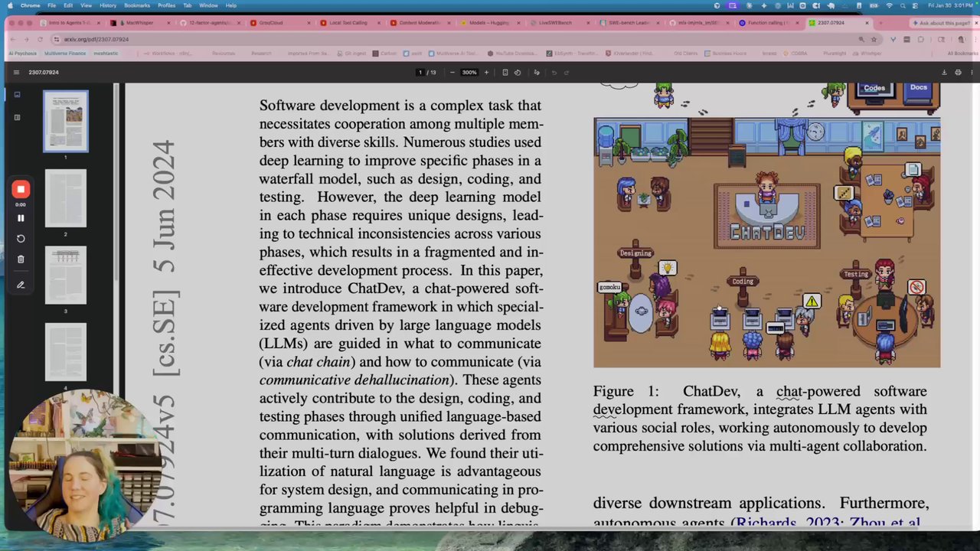
Task: Edit the PDF page number field
Action: [420, 72]
